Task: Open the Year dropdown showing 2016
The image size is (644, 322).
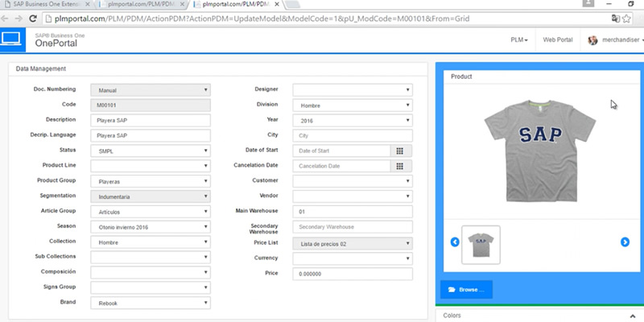Action: [352, 120]
